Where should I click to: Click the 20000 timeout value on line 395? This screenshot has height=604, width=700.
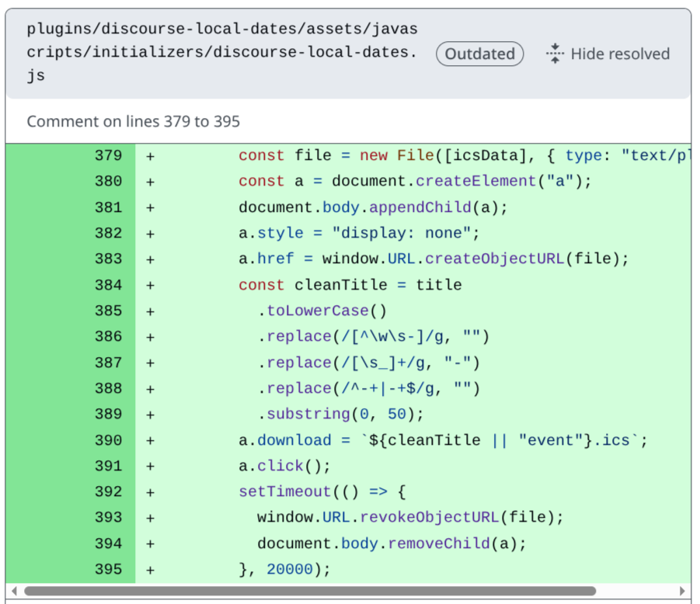(289, 569)
